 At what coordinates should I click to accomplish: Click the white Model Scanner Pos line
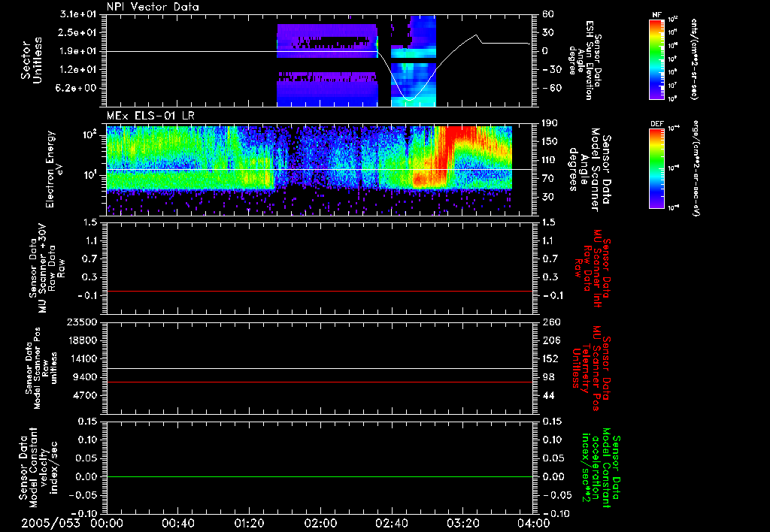pyautogui.click(x=320, y=369)
